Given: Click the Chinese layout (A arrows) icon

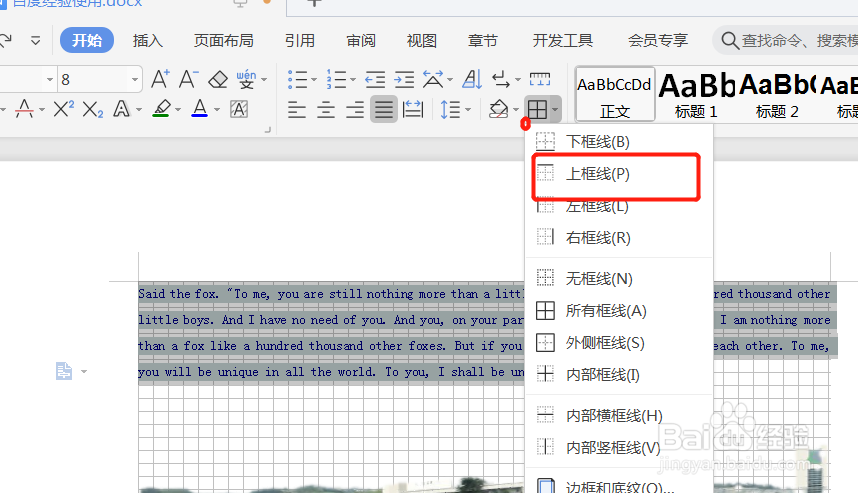Looking at the screenshot, I should [x=433, y=80].
